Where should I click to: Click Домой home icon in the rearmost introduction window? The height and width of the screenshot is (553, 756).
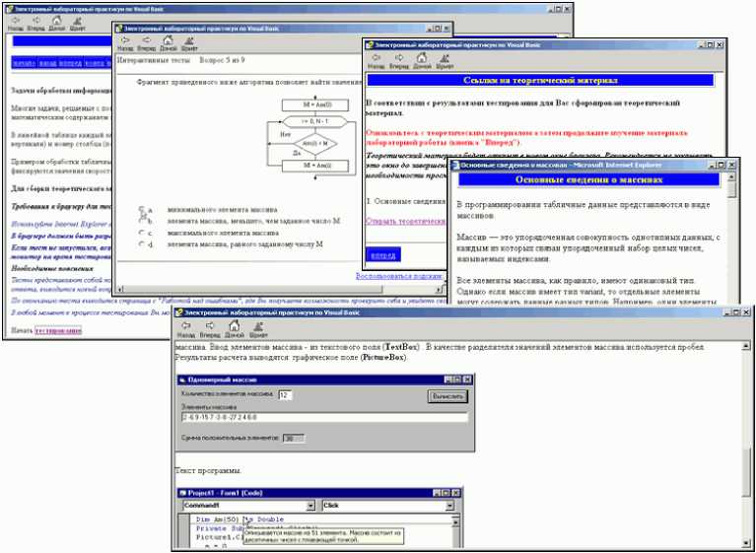coord(57,20)
